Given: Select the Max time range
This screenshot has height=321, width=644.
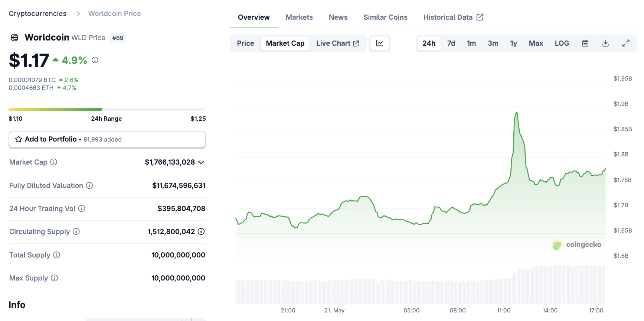Looking at the screenshot, I should pos(536,43).
